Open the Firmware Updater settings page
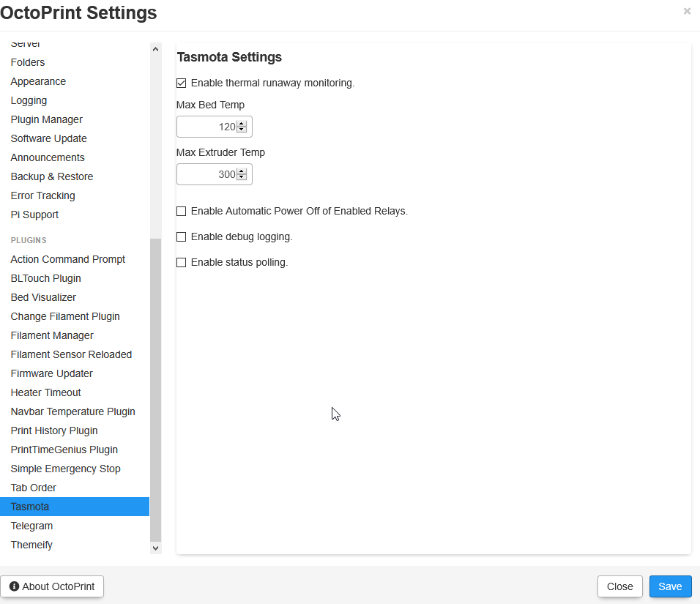This screenshot has height=604, width=700. [x=51, y=373]
